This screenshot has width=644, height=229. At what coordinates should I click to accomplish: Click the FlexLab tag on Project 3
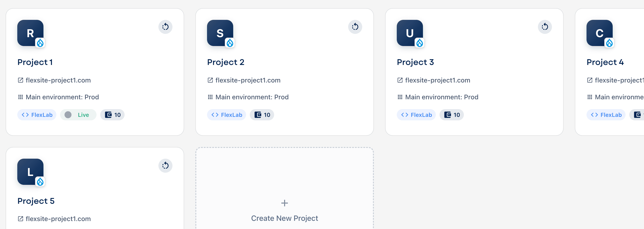[416, 115]
